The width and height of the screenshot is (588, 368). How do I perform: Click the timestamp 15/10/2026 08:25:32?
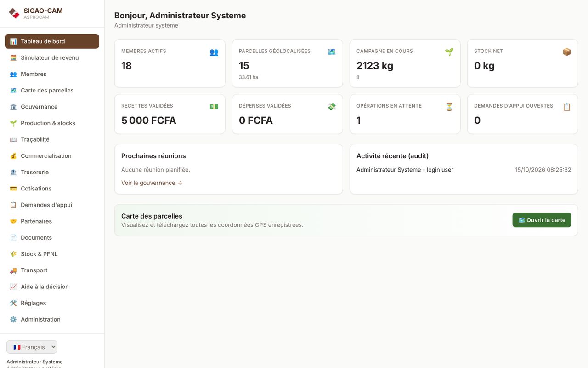click(x=543, y=170)
